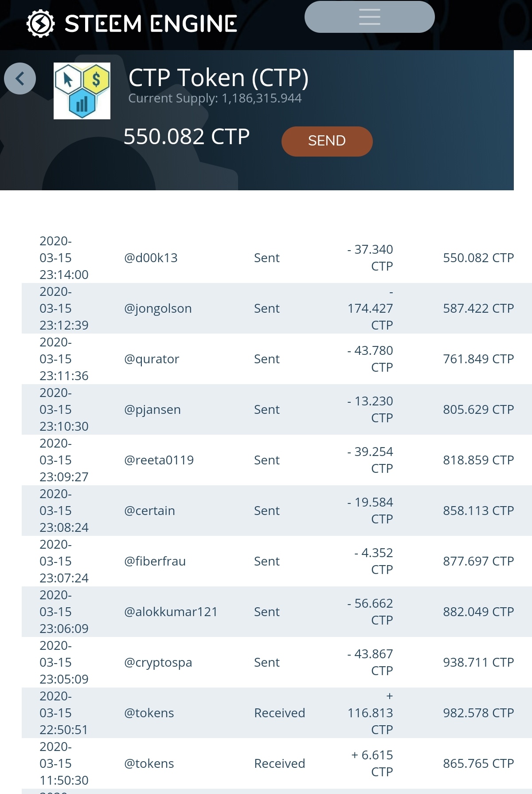Open the hamburger navigation menu
Viewport: 532px width, 794px height.
[369, 17]
